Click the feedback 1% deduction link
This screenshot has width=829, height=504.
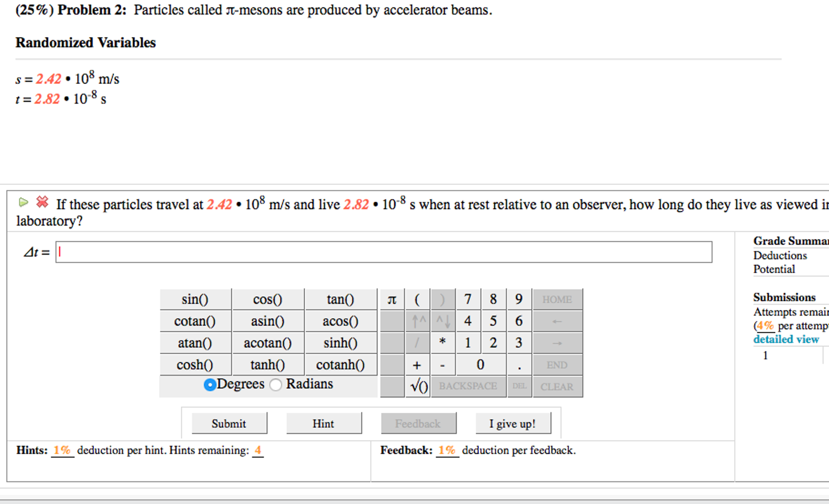click(x=447, y=451)
